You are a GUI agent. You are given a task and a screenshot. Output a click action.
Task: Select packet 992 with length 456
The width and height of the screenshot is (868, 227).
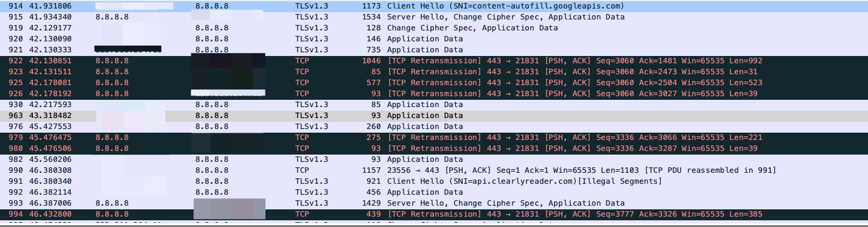(434, 192)
